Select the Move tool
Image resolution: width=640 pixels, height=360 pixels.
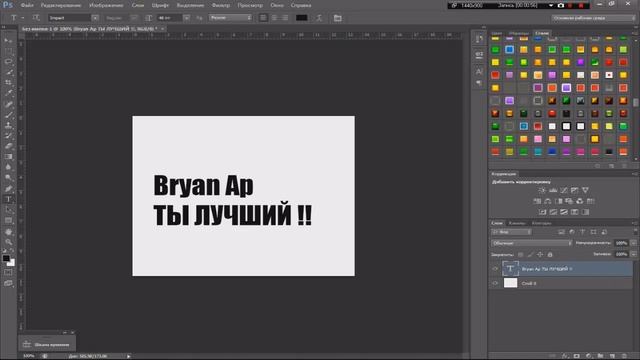[8, 40]
